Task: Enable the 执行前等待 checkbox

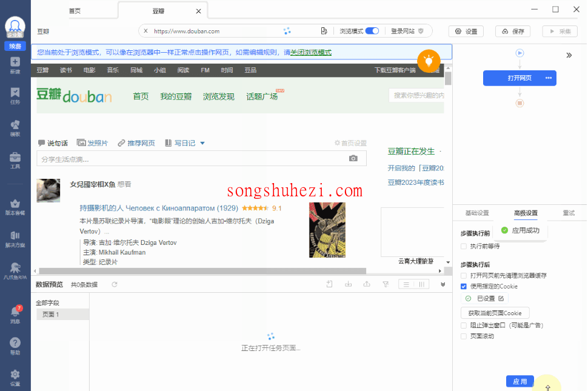Action: [x=464, y=246]
